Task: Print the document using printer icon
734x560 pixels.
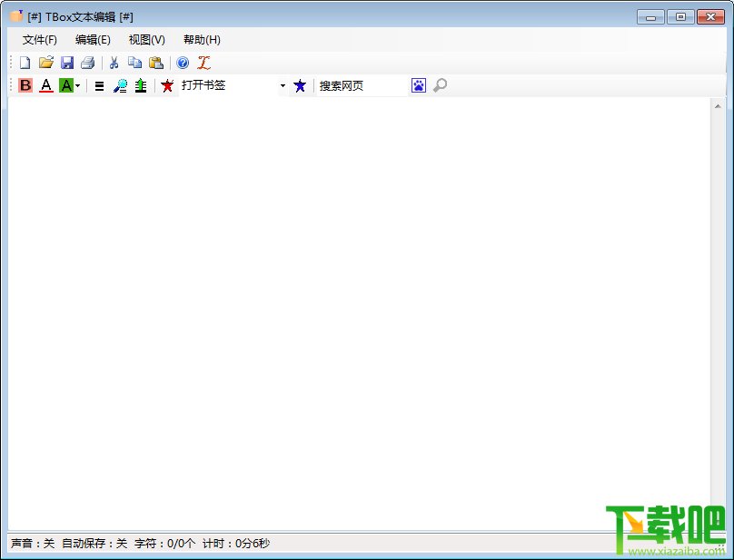Action: point(88,63)
